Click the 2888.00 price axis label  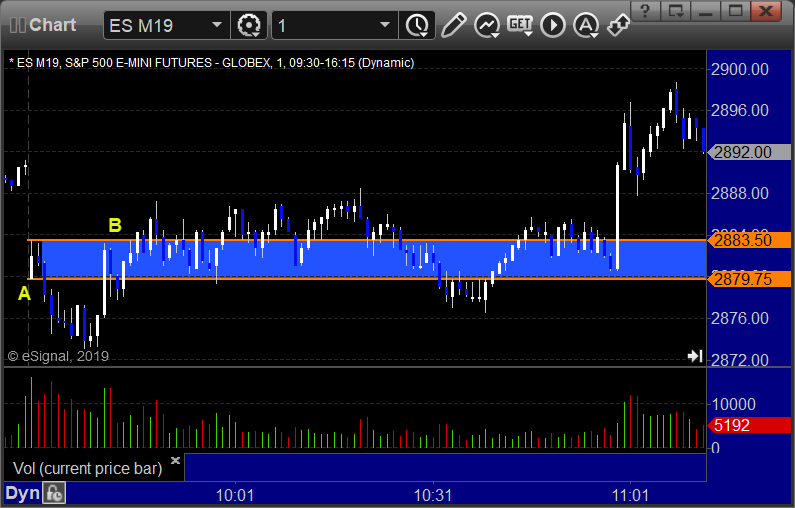click(x=740, y=193)
